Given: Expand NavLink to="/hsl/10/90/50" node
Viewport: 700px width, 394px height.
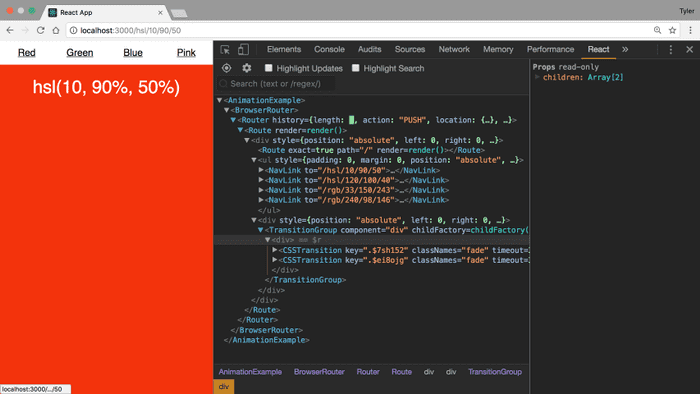Looking at the screenshot, I should tap(261, 170).
